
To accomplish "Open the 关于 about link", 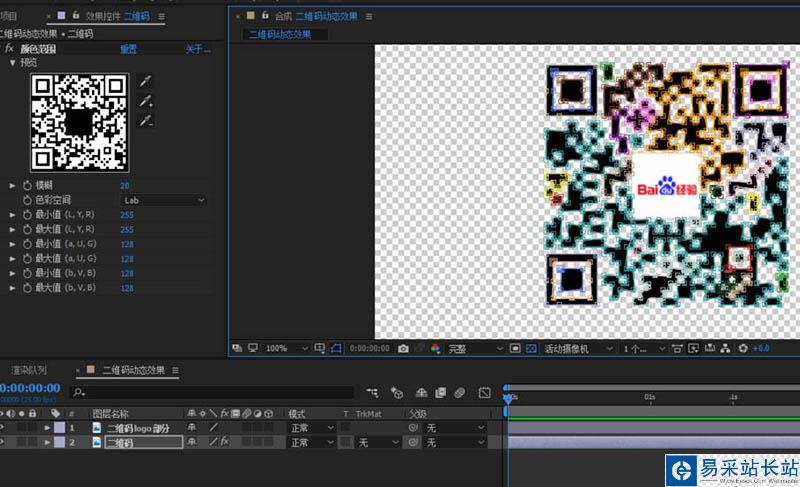I will click(197, 49).
